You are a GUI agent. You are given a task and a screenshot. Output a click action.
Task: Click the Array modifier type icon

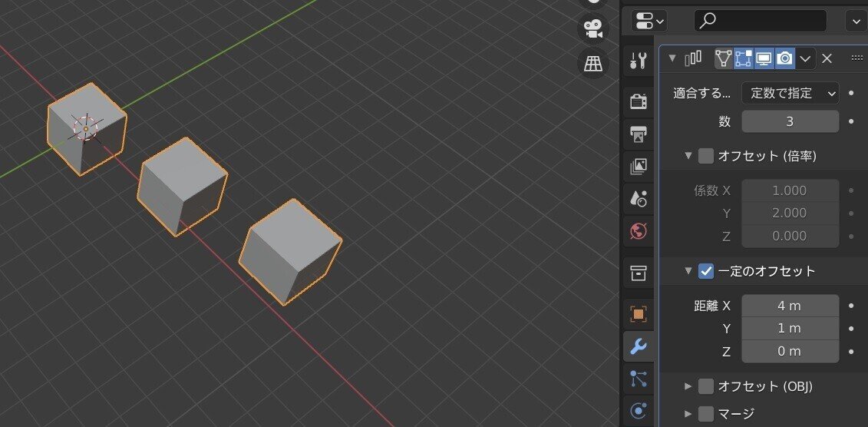click(x=693, y=58)
